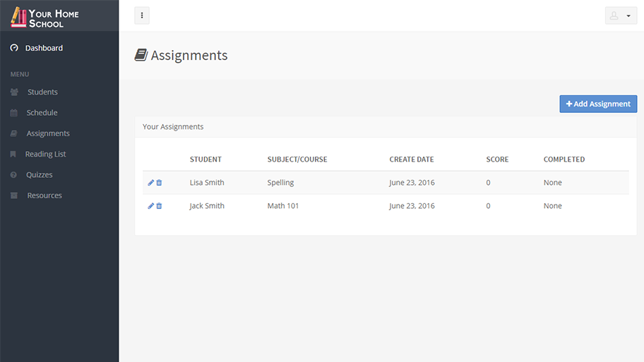Click the Spelling subject cell

click(280, 183)
